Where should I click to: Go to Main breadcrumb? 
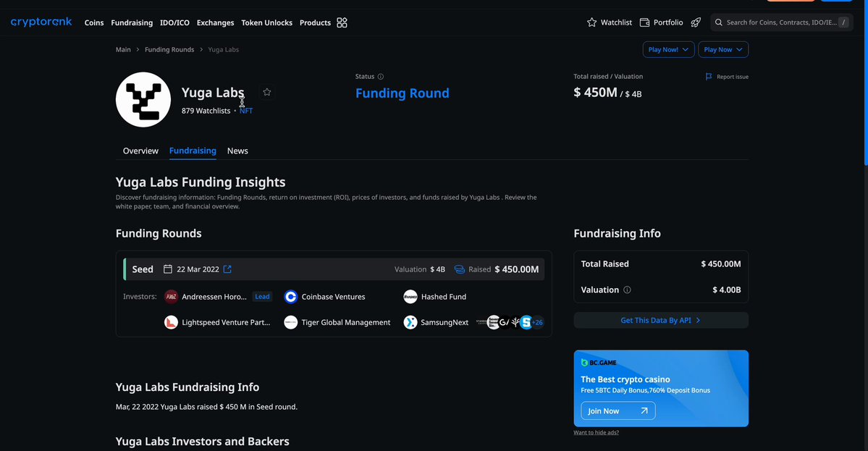point(123,49)
